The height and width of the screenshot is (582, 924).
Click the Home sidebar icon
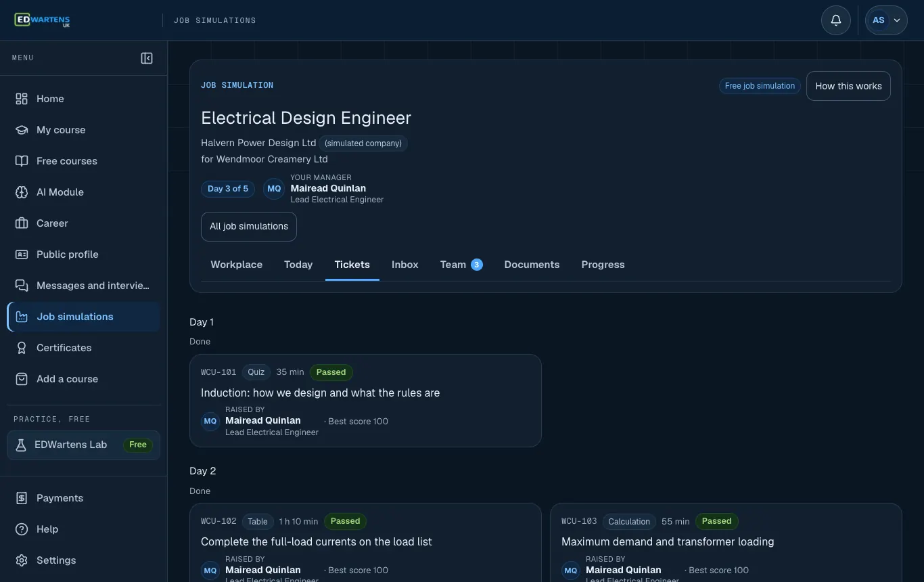click(x=22, y=99)
